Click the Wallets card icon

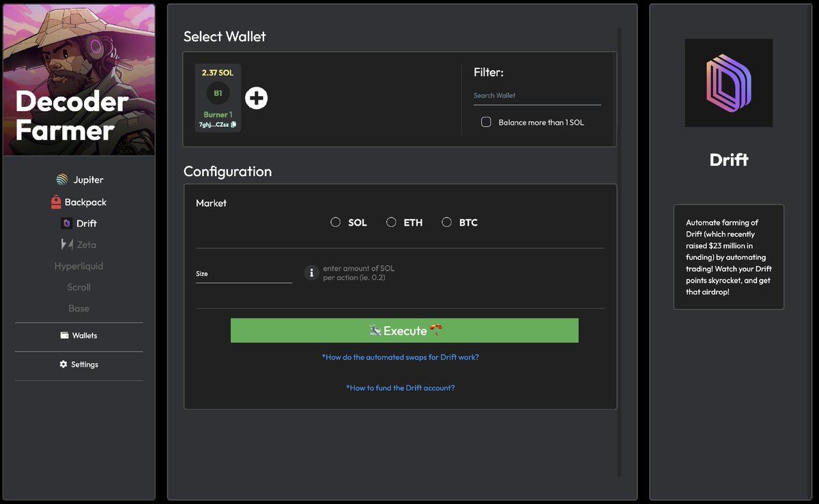[x=65, y=336]
